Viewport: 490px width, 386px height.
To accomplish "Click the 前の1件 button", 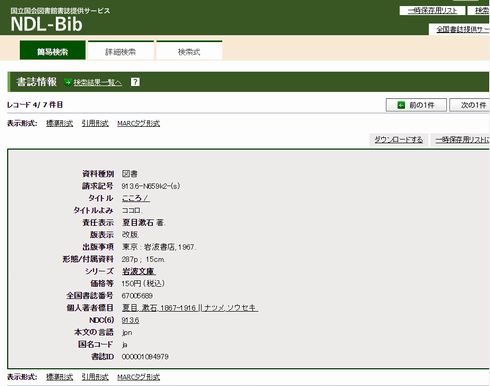I will point(416,105).
